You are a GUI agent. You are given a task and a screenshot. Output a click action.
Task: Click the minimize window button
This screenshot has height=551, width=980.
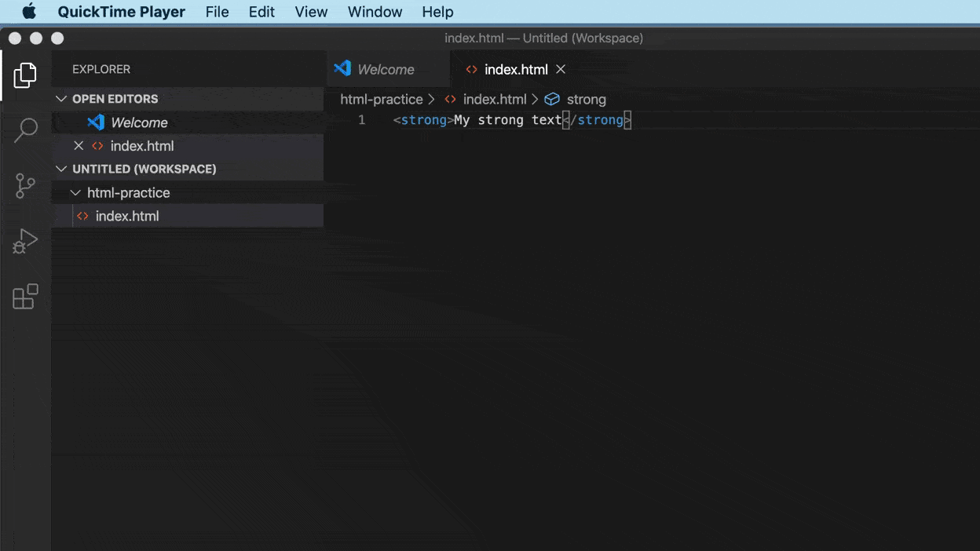coord(36,38)
